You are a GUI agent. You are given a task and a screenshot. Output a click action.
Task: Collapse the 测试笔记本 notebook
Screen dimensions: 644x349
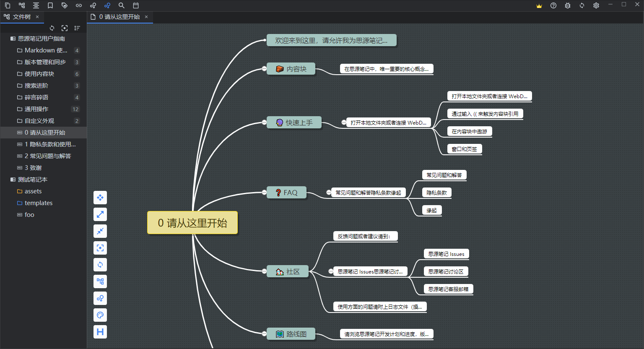coord(12,179)
